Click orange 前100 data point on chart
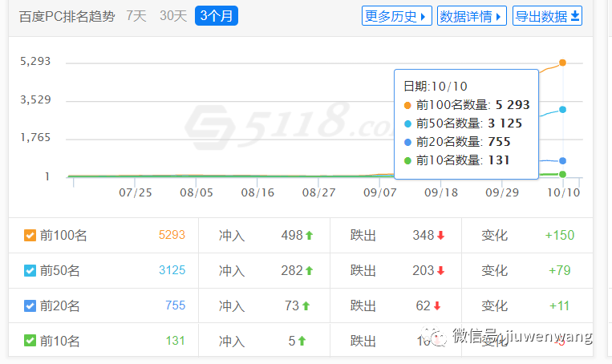This screenshot has height=364, width=612. click(x=562, y=63)
